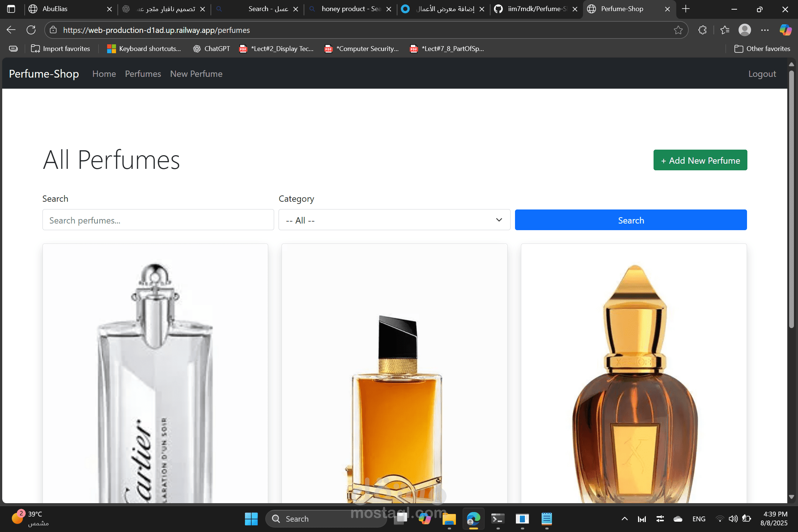Open the weather widget showing 39°C

click(x=30, y=518)
